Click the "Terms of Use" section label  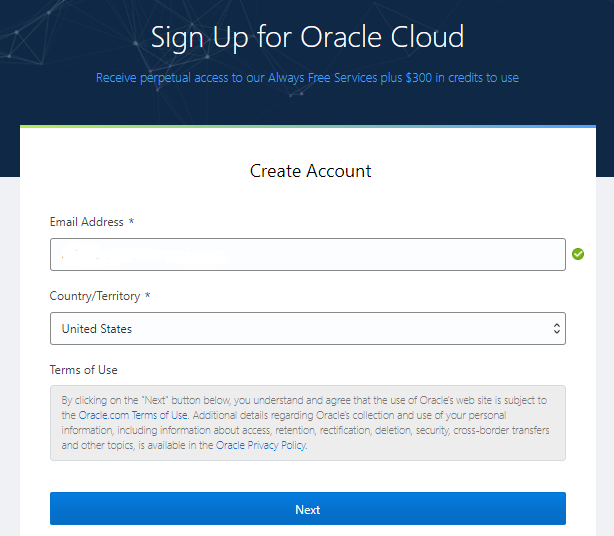click(x=83, y=370)
